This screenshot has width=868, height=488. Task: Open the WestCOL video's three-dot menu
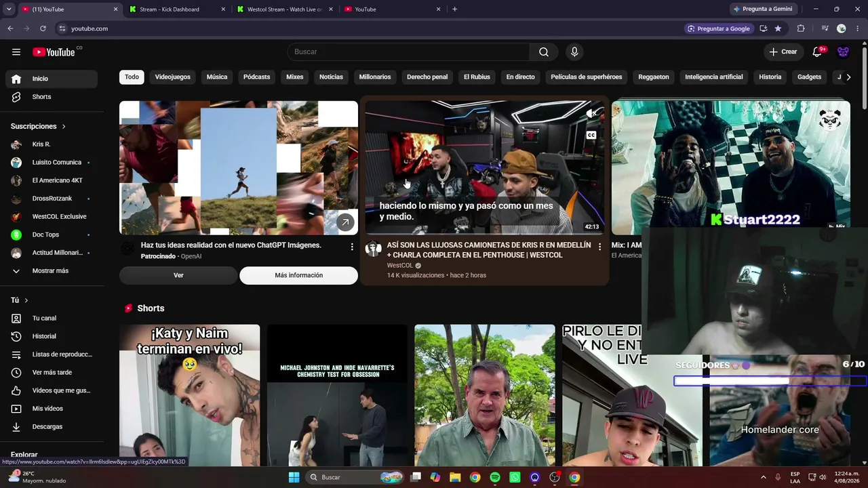coord(599,247)
